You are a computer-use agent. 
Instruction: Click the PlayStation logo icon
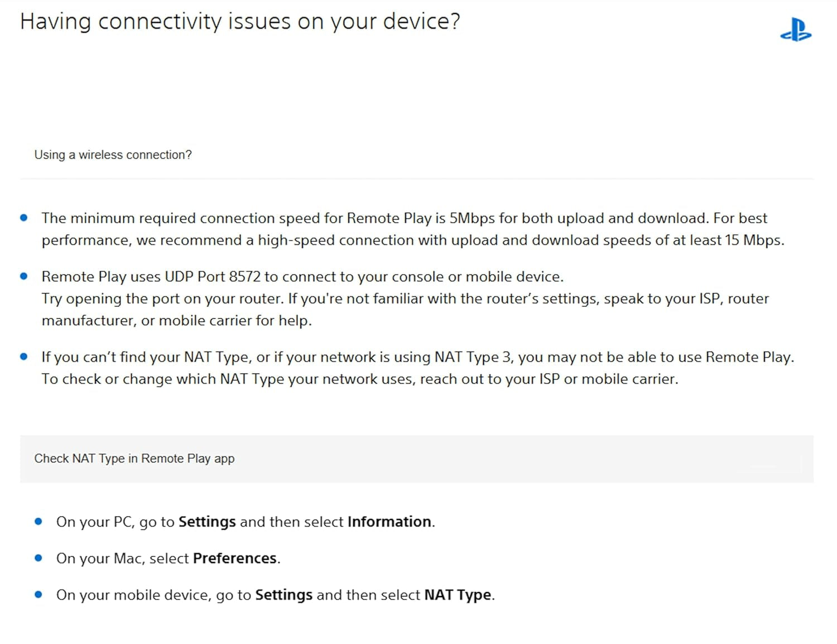click(x=796, y=30)
